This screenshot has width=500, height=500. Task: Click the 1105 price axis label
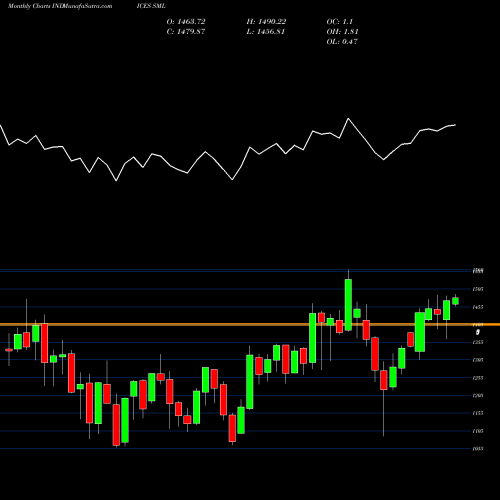click(x=478, y=431)
